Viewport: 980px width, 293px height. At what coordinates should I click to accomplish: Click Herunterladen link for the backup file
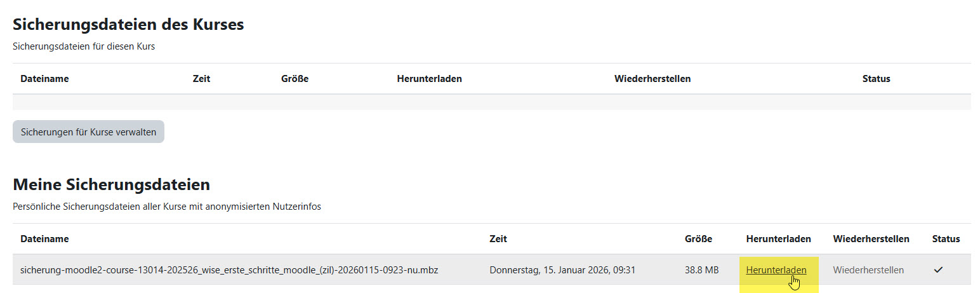coord(776,270)
